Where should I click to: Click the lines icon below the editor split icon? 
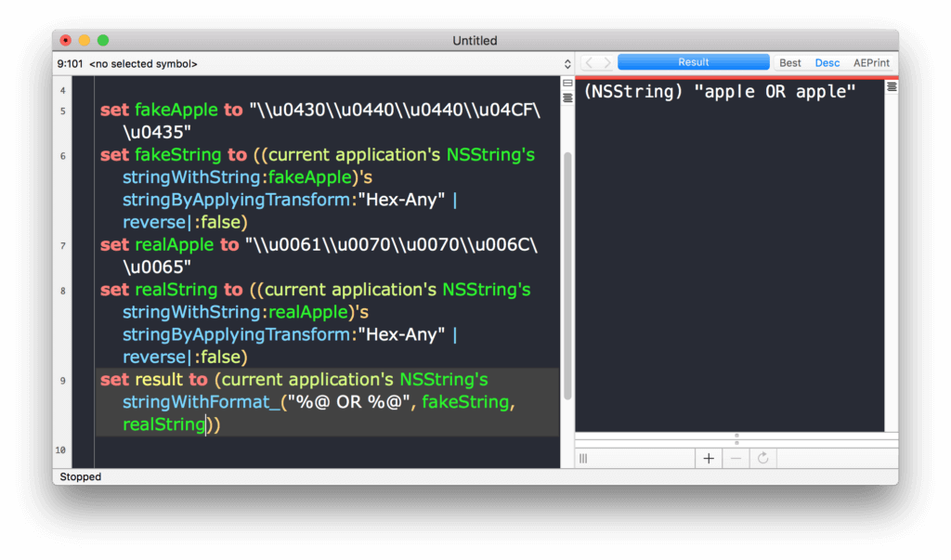pyautogui.click(x=567, y=98)
